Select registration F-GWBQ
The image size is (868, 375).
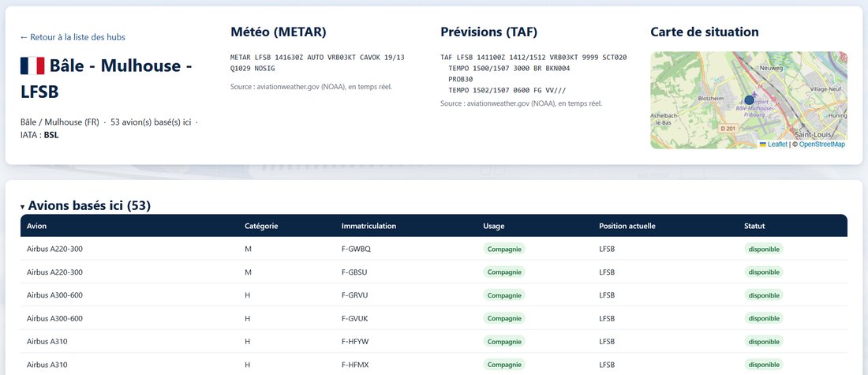coord(356,249)
